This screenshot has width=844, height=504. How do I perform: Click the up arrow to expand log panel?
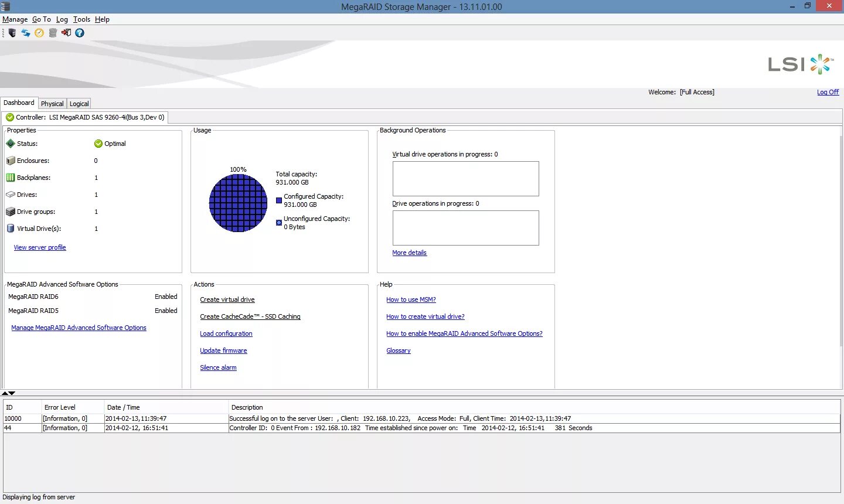click(x=5, y=393)
